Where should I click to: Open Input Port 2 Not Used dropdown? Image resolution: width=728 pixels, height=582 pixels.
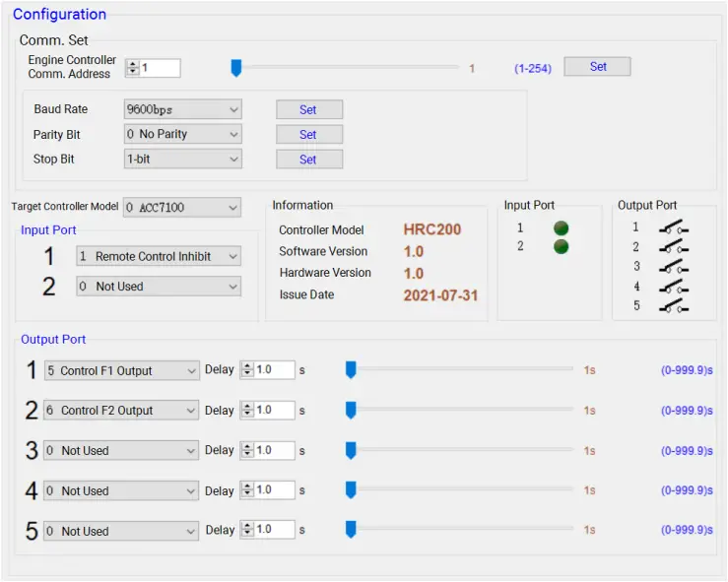click(x=159, y=287)
